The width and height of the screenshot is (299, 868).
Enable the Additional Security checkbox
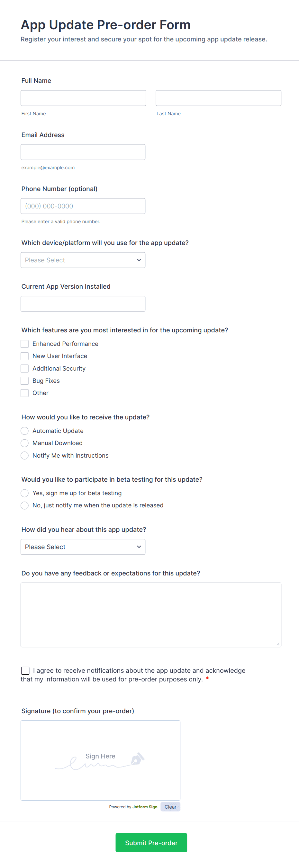point(24,368)
